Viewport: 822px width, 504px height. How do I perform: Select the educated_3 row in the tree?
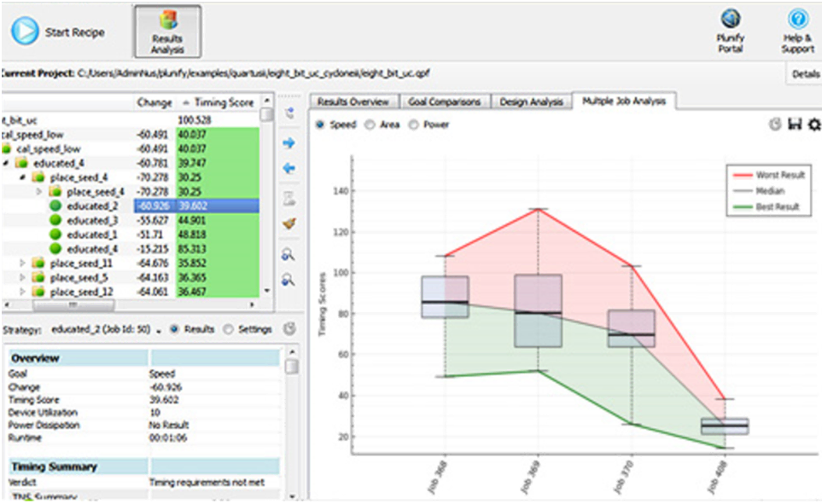[92, 220]
